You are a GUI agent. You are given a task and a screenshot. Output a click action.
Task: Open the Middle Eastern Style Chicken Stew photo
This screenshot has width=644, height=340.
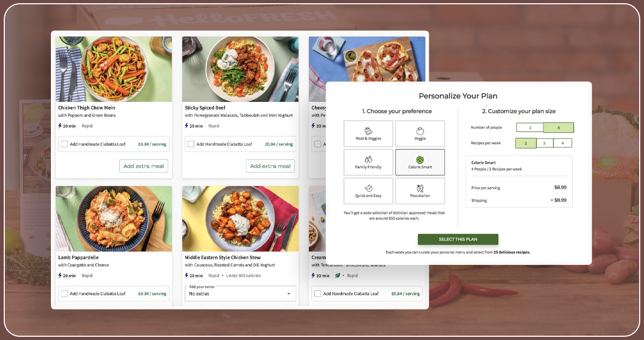(x=240, y=219)
